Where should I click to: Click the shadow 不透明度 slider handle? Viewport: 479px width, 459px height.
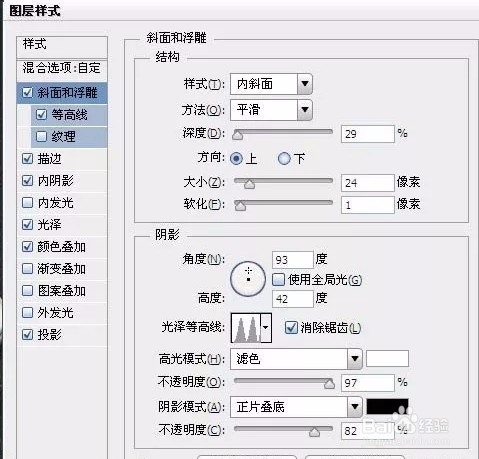pyautogui.click(x=314, y=432)
